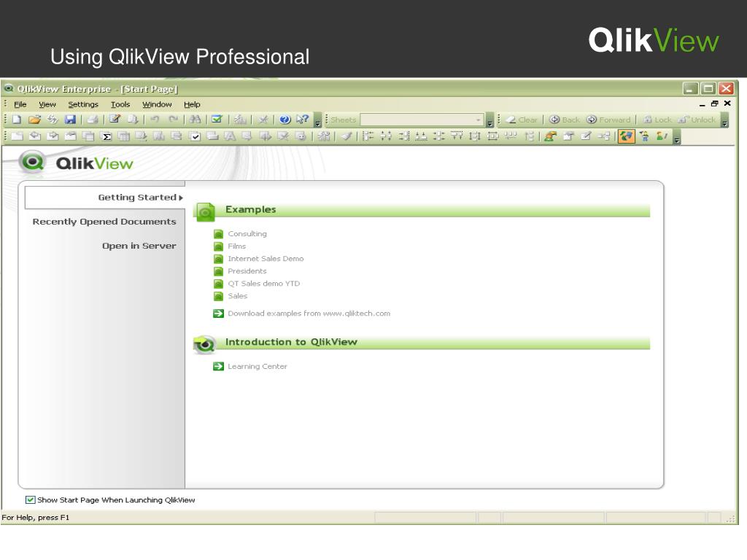Click the Text Object 'A' icon

pos(230,136)
